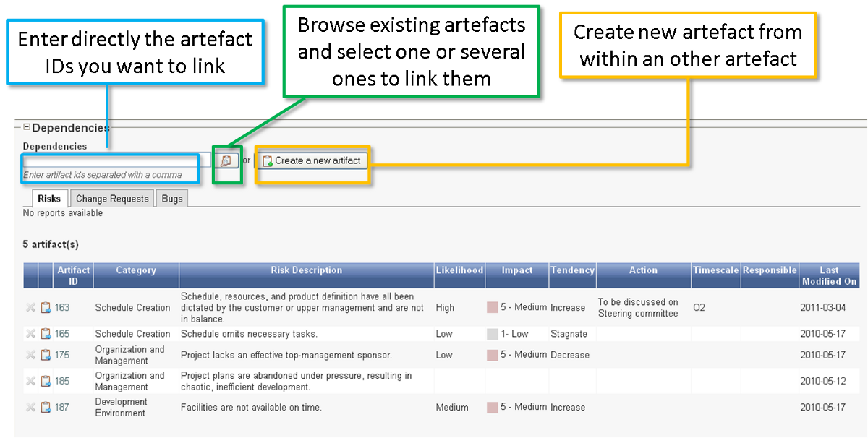
Task: Click the document icon beside artifact 175
Action: (46, 355)
